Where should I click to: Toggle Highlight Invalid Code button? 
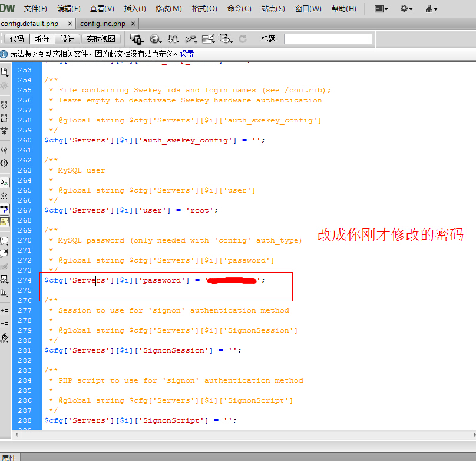4,195
